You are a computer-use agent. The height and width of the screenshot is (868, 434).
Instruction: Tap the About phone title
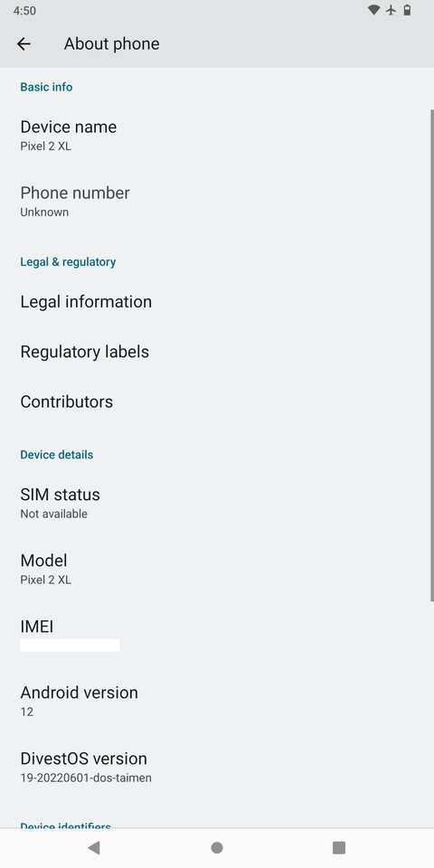(112, 43)
